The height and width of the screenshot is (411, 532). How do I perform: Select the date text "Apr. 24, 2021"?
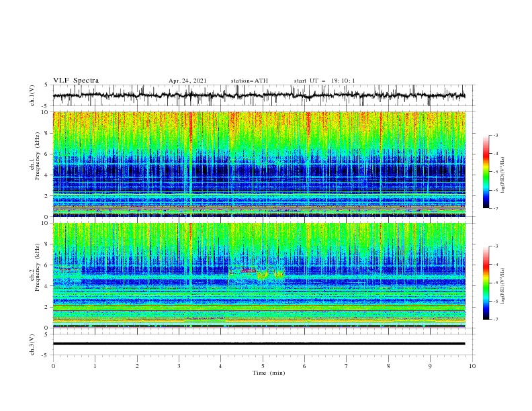[x=187, y=81]
